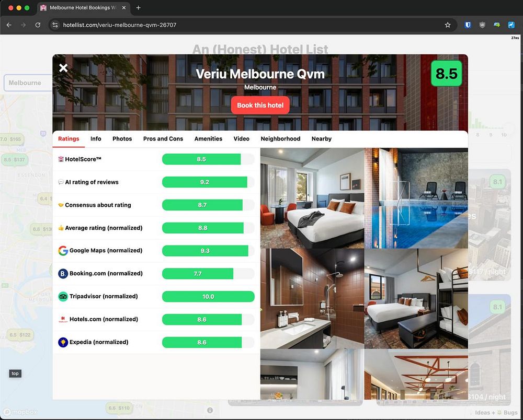Screen dimensions: 523x420
Task: Click the Melbourne search field
Action: (28, 83)
